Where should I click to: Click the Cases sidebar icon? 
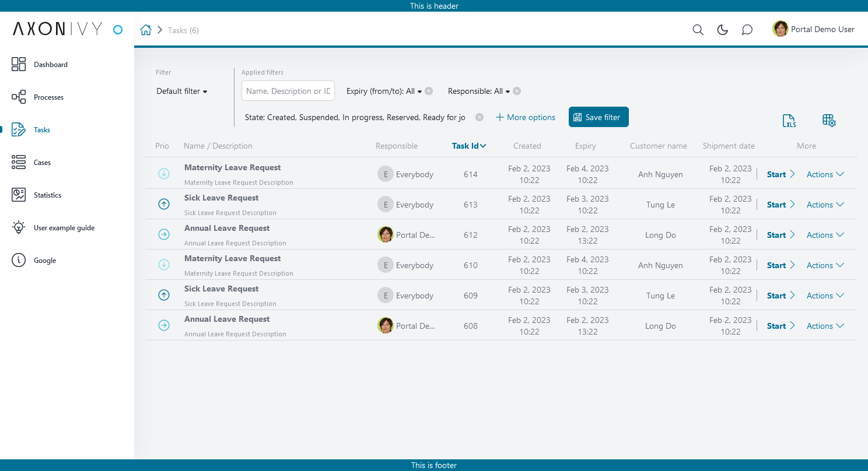(x=19, y=162)
